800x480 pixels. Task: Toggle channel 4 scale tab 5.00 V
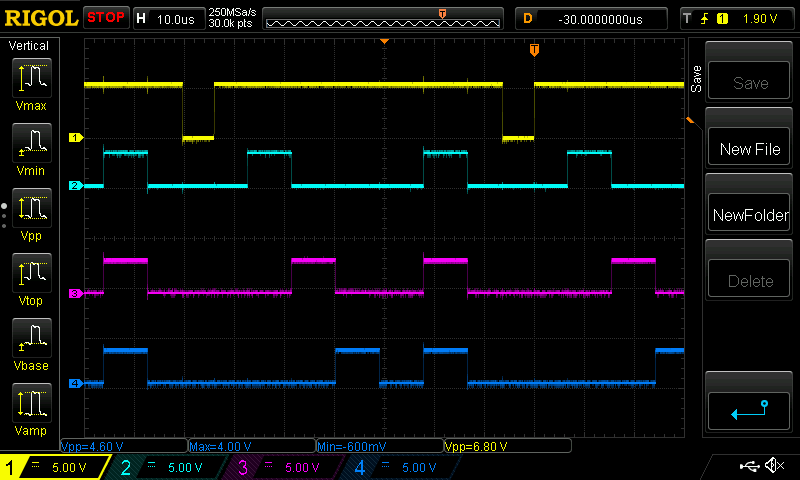[402, 467]
